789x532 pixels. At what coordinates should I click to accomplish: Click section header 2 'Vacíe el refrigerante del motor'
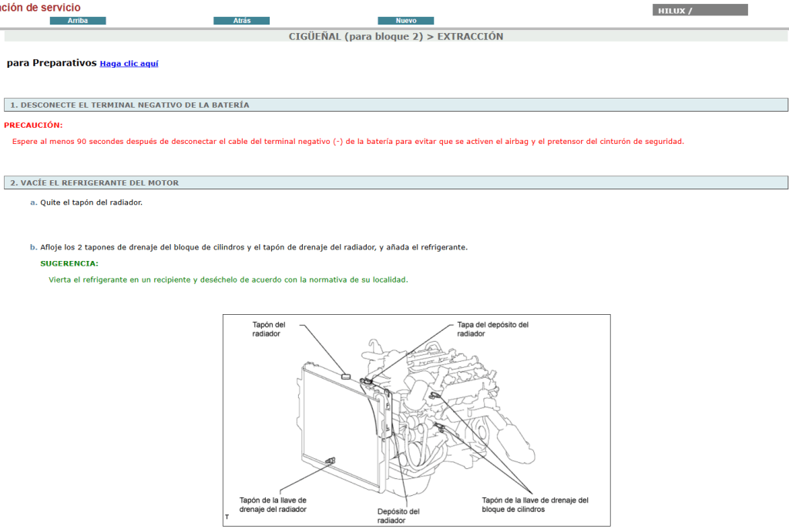[395, 182]
